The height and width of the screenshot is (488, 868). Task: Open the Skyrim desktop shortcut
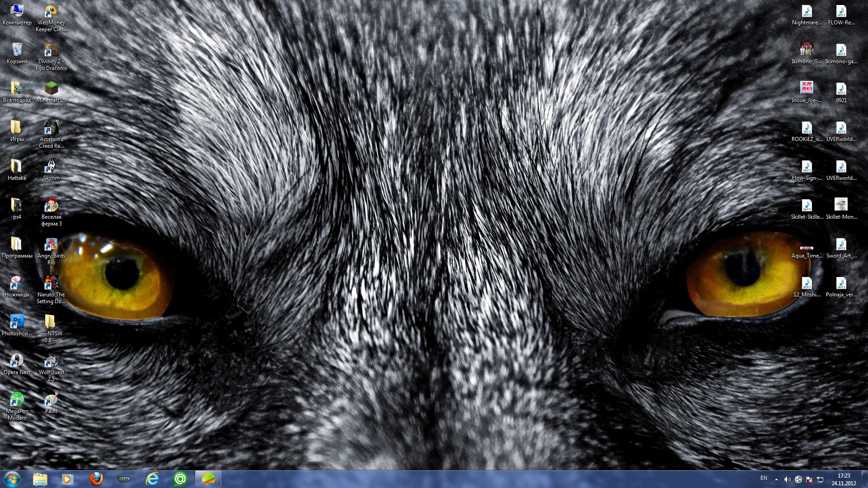pyautogui.click(x=51, y=167)
